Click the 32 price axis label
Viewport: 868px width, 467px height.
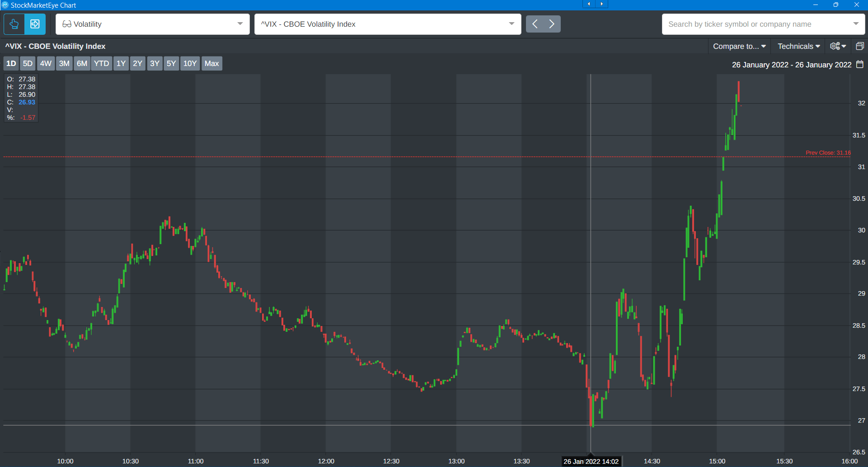(x=862, y=103)
